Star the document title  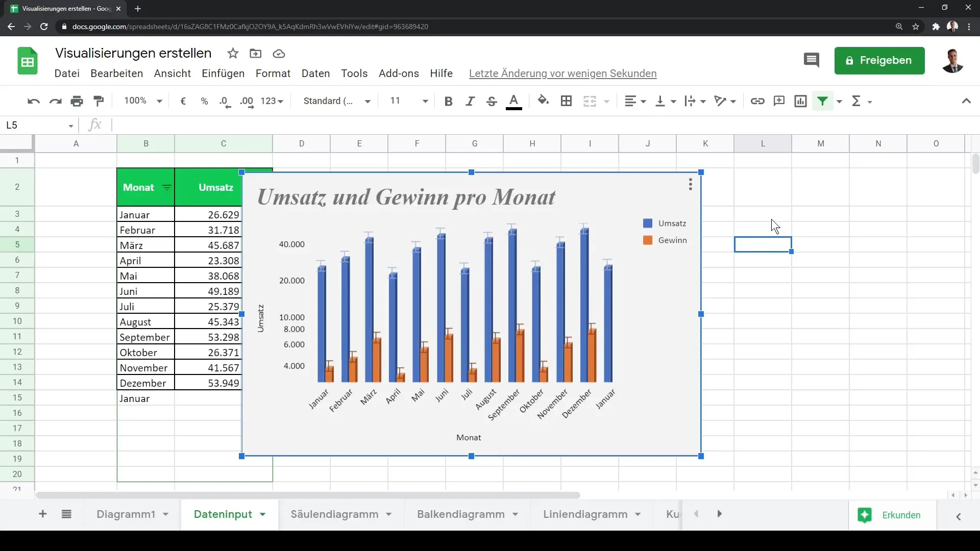tap(233, 53)
